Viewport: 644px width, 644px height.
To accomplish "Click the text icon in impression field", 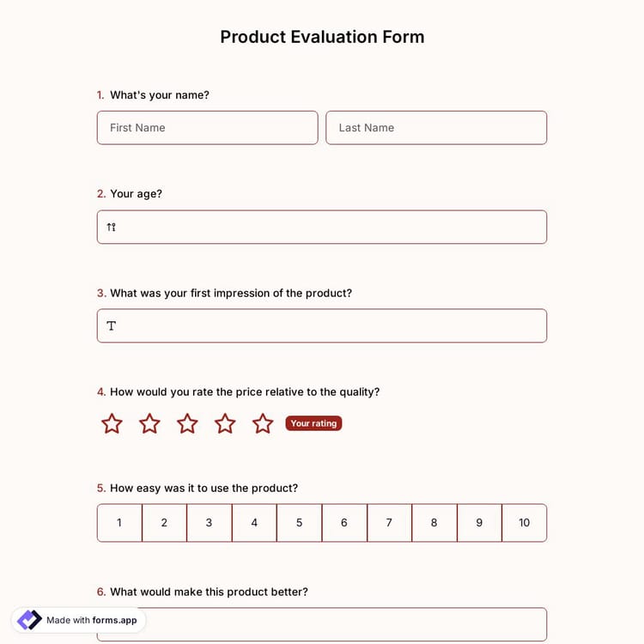I will point(112,326).
